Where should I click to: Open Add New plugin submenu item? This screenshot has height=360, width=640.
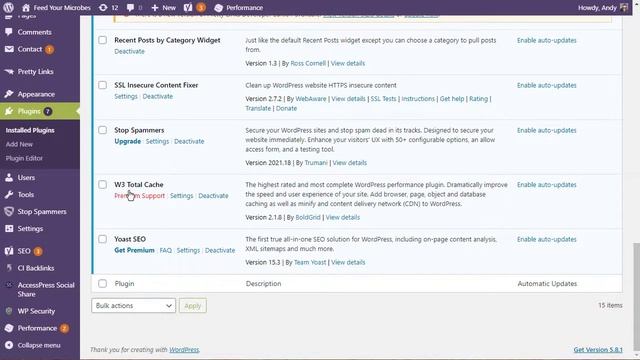(19, 144)
